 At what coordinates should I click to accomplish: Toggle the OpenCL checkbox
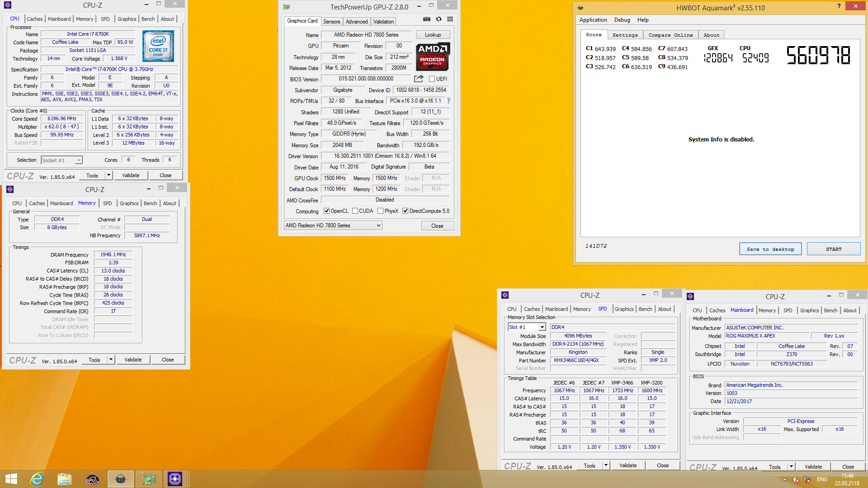point(326,211)
